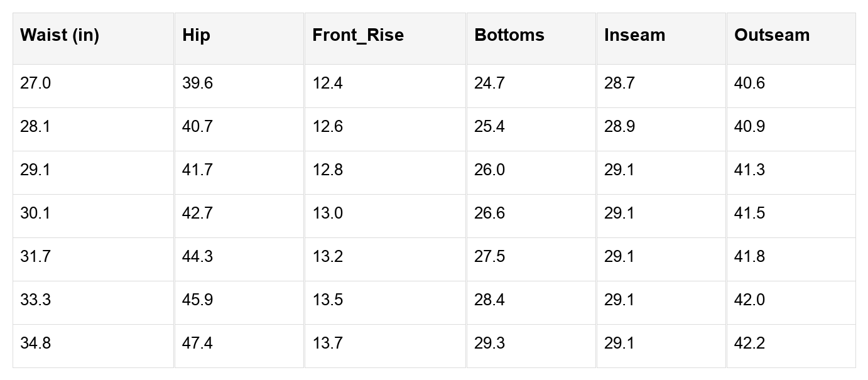Select the waist cell 27.0
The image size is (868, 380).
coord(35,84)
